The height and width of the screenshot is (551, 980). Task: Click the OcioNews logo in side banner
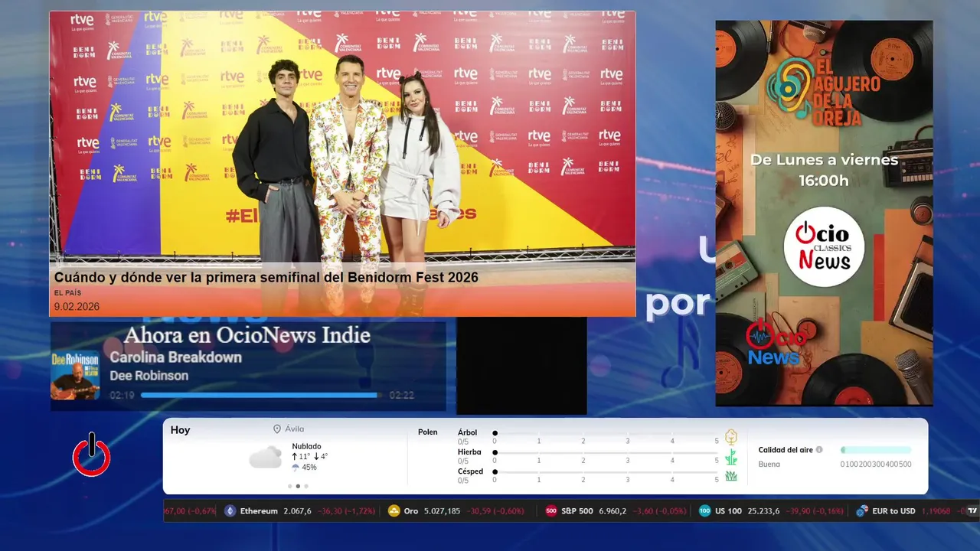click(775, 343)
